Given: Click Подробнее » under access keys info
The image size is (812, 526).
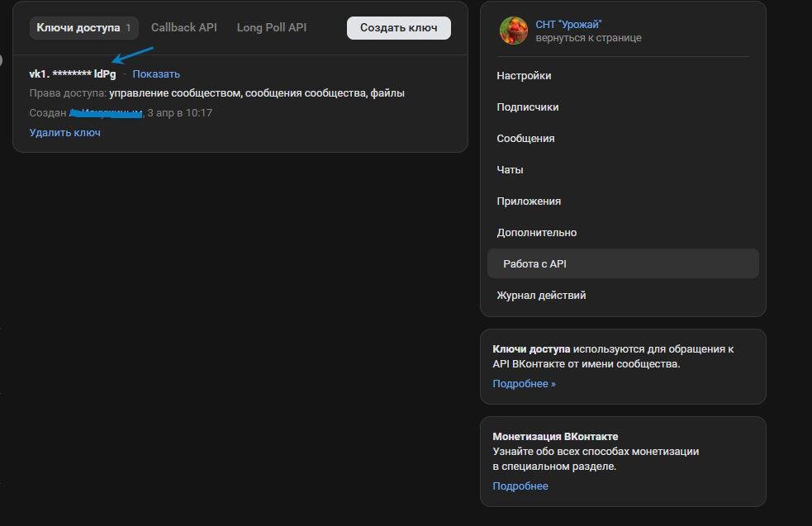Looking at the screenshot, I should (x=524, y=384).
